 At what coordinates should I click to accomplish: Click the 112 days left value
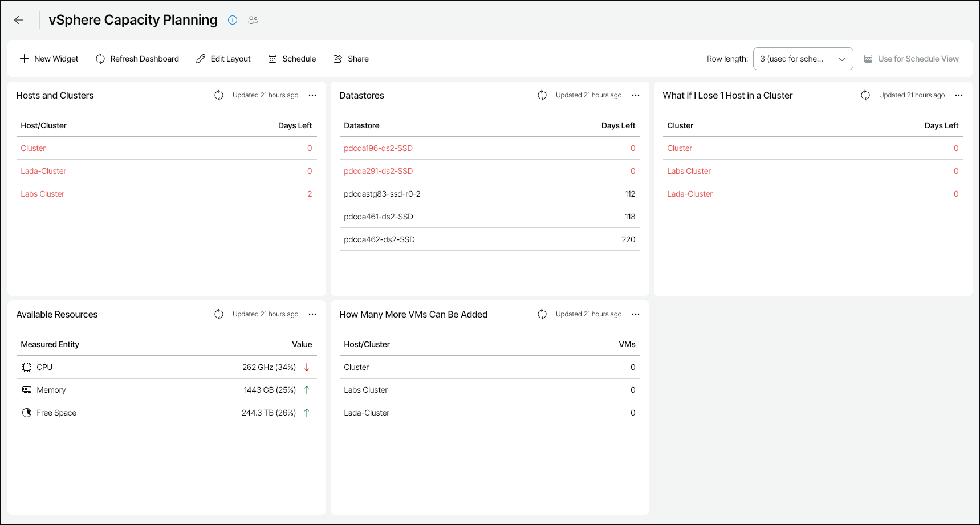[630, 194]
